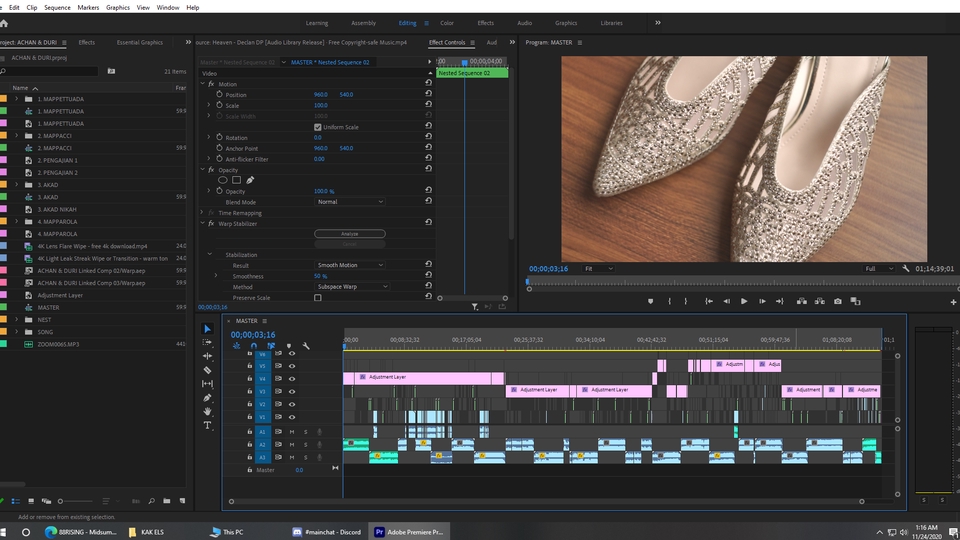Switch to the Color workspace
This screenshot has height=540, width=960.
point(447,23)
